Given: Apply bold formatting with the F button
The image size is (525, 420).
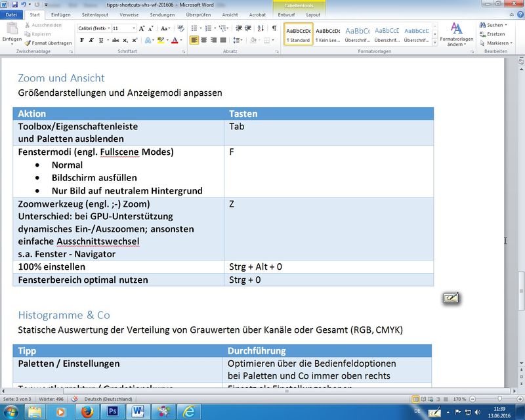Looking at the screenshot, I should tap(82, 40).
